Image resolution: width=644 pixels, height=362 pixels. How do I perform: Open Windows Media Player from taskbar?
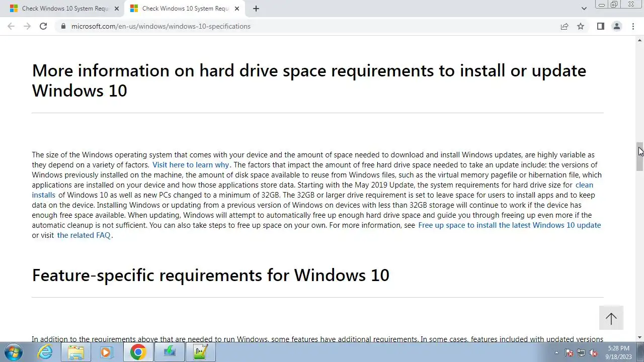[x=106, y=352]
